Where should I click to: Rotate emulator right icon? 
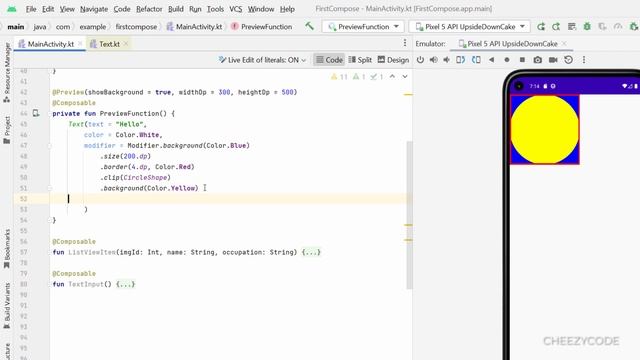pos(476,60)
